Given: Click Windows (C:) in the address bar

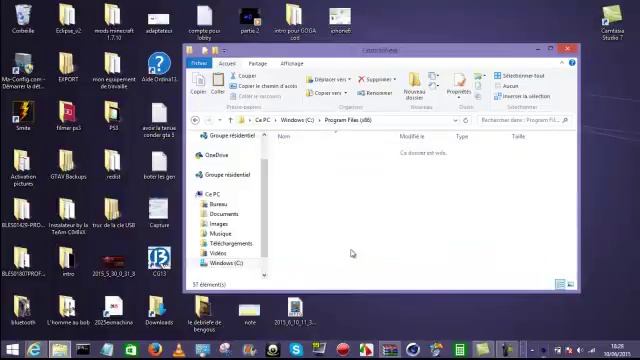Looking at the screenshot, I should click(x=297, y=120).
